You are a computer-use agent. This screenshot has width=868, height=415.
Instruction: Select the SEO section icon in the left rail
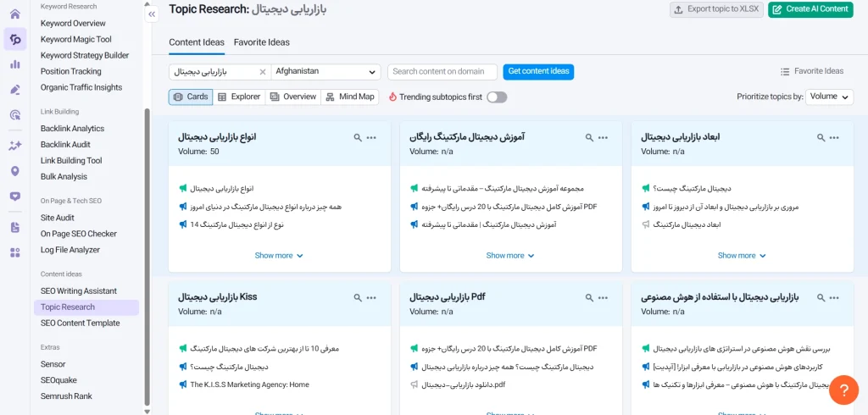pos(15,39)
